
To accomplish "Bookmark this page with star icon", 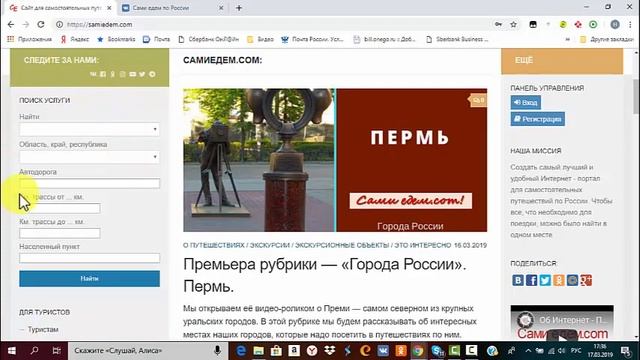I will coord(513,24).
